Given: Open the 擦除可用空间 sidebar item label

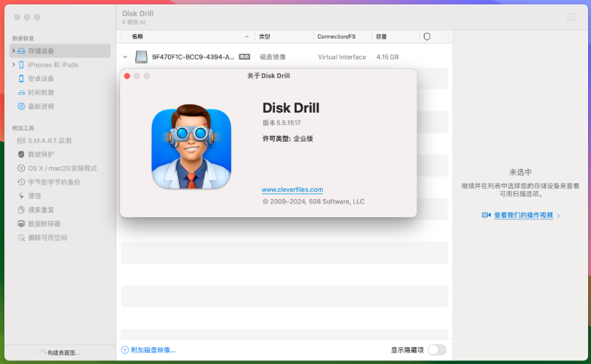Looking at the screenshot, I should coord(47,238).
